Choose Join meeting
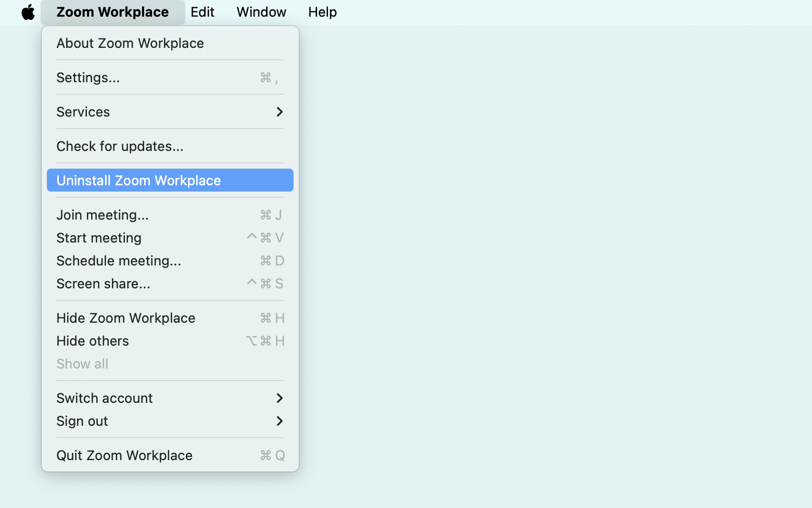The width and height of the screenshot is (812, 508). pos(103,214)
